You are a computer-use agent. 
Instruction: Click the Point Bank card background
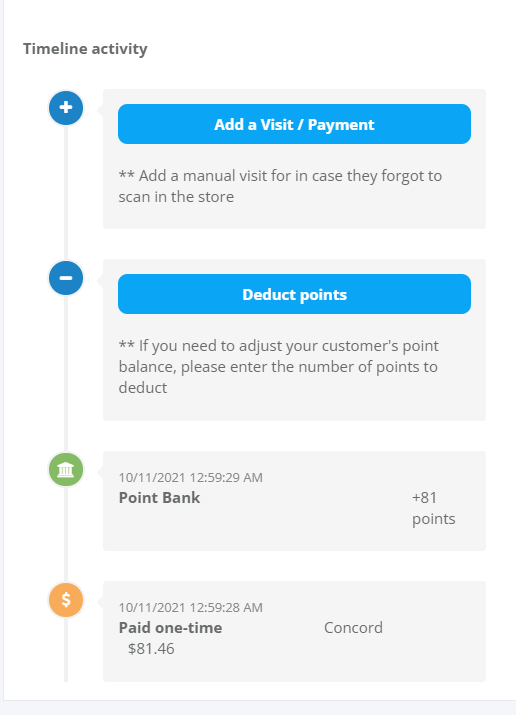294,501
